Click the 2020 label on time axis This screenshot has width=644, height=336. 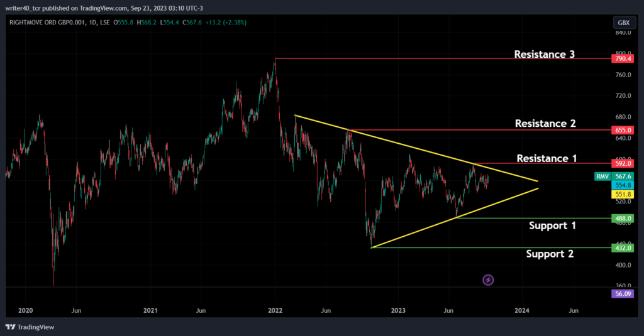point(25,310)
